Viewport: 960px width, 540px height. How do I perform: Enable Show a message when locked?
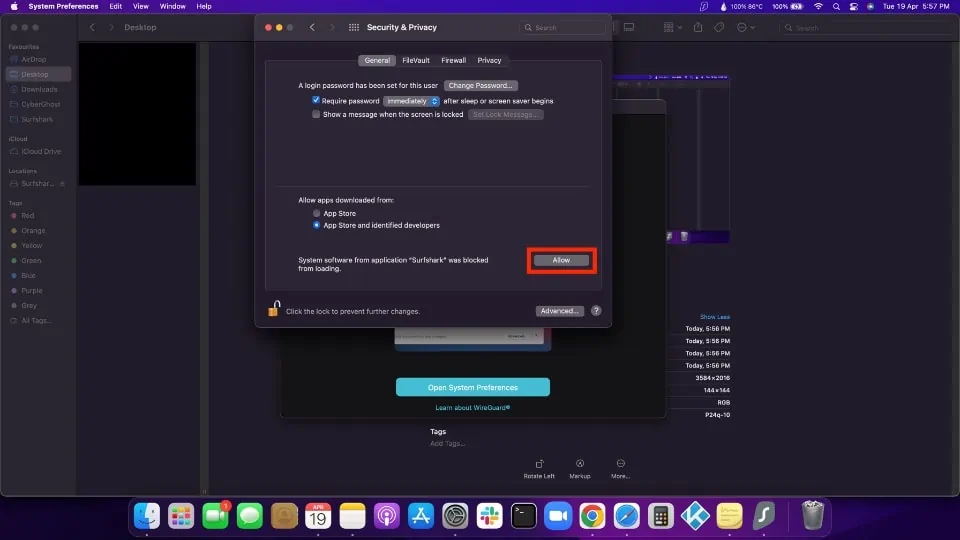click(x=316, y=114)
